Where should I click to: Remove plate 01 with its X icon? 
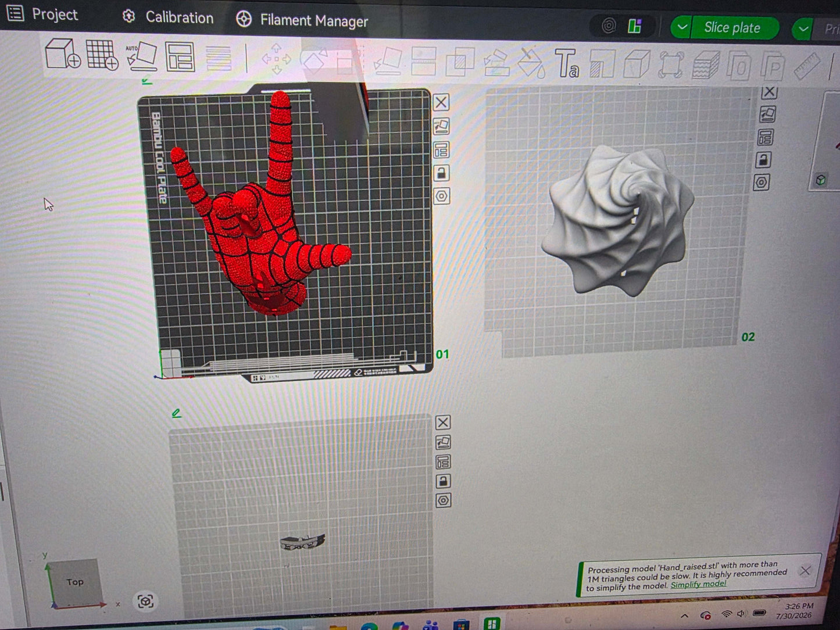click(441, 103)
